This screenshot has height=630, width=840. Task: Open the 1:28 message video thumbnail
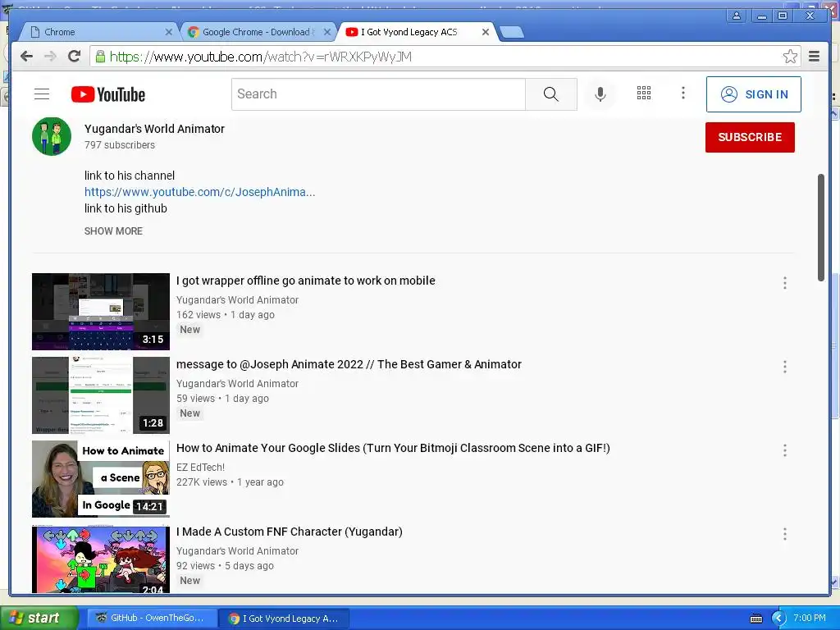(101, 395)
